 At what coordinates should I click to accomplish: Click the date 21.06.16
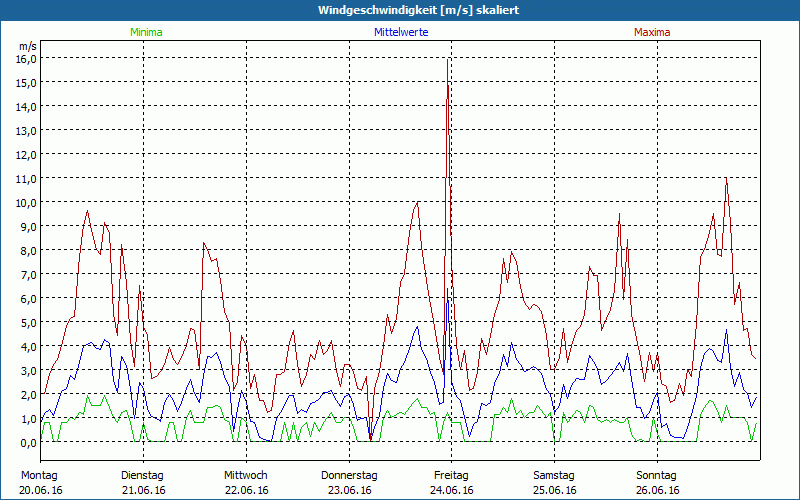pyautogui.click(x=143, y=490)
